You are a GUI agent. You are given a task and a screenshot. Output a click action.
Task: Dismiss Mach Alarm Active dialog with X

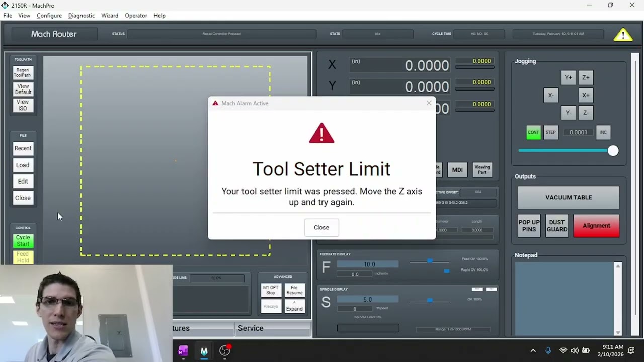pos(429,103)
